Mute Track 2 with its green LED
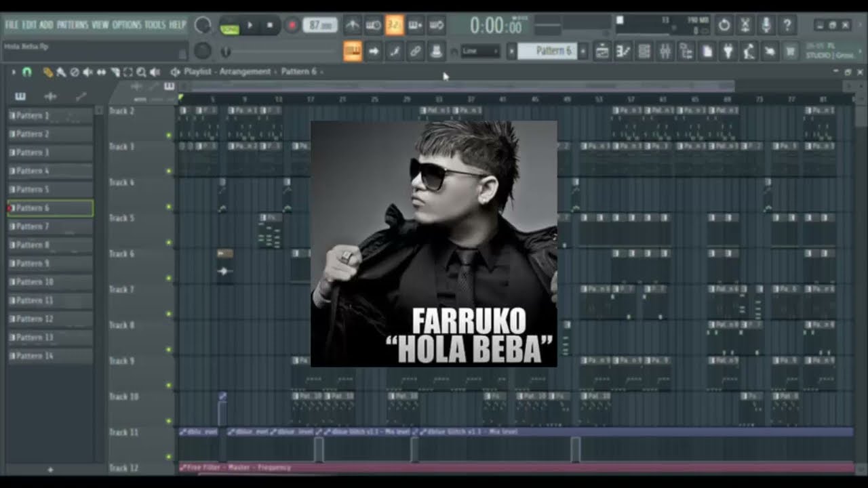The image size is (868, 488). (169, 136)
